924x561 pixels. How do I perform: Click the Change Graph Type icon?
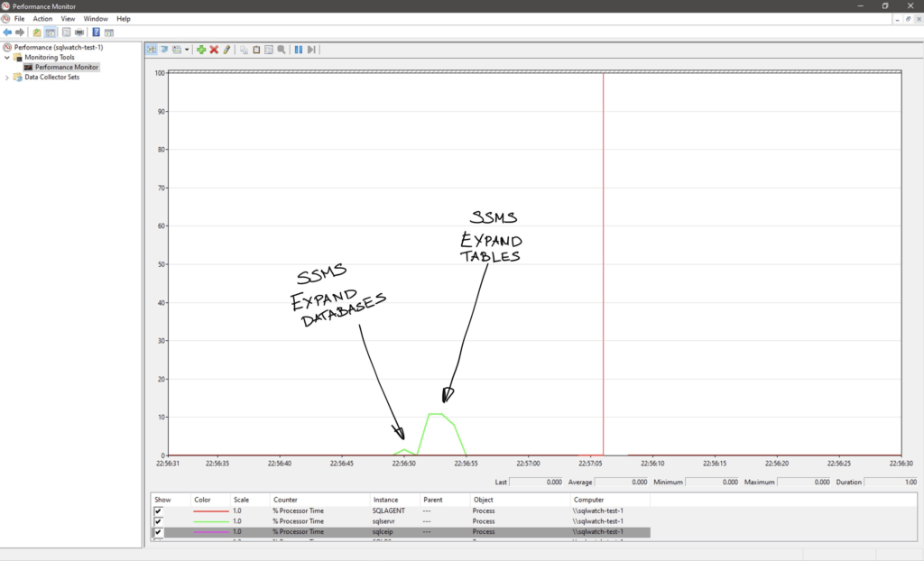177,50
